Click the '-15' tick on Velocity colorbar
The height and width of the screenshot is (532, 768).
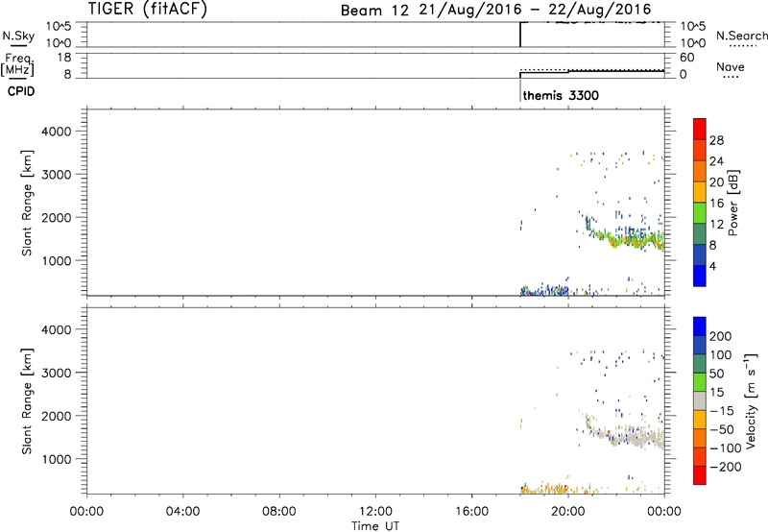pyautogui.click(x=721, y=411)
